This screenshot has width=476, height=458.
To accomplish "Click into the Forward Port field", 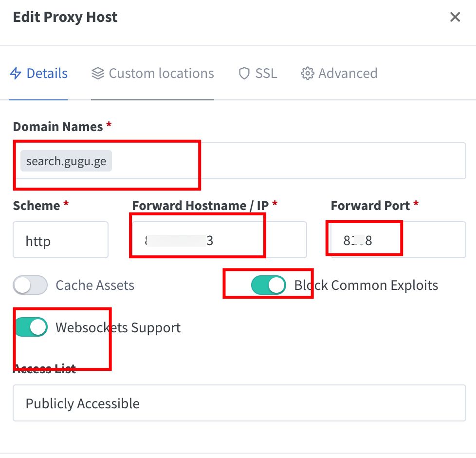I will [x=398, y=240].
